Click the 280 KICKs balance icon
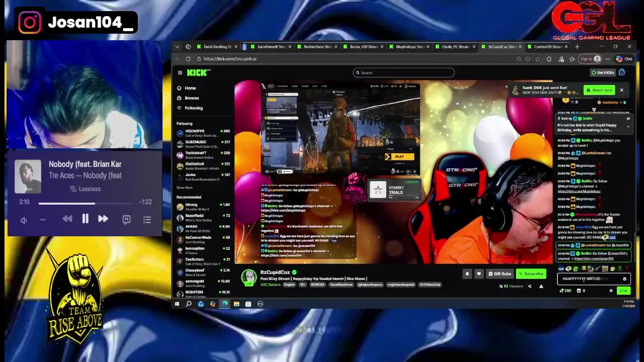This screenshot has width=644, height=362. pyautogui.click(x=566, y=291)
